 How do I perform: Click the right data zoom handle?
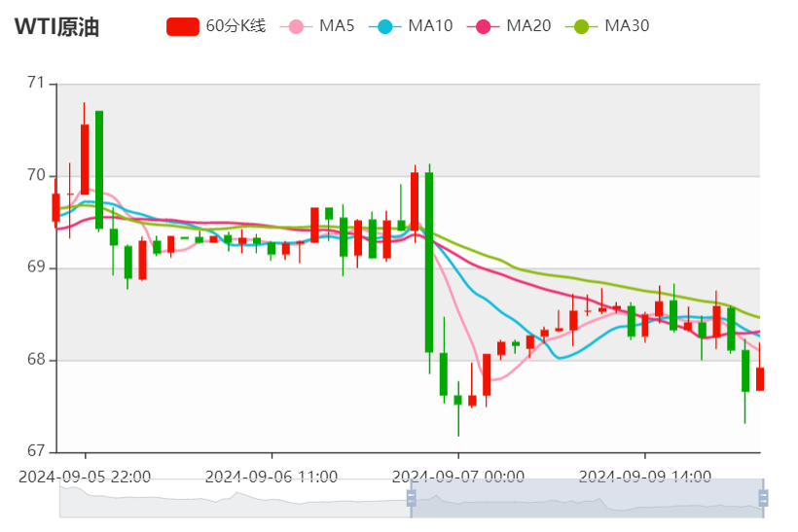[x=763, y=498]
